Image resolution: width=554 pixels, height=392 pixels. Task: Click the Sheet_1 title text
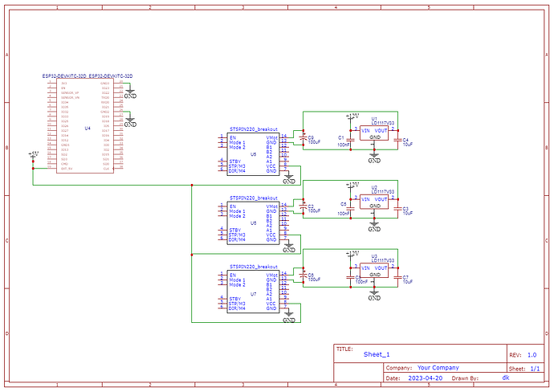[377, 354]
